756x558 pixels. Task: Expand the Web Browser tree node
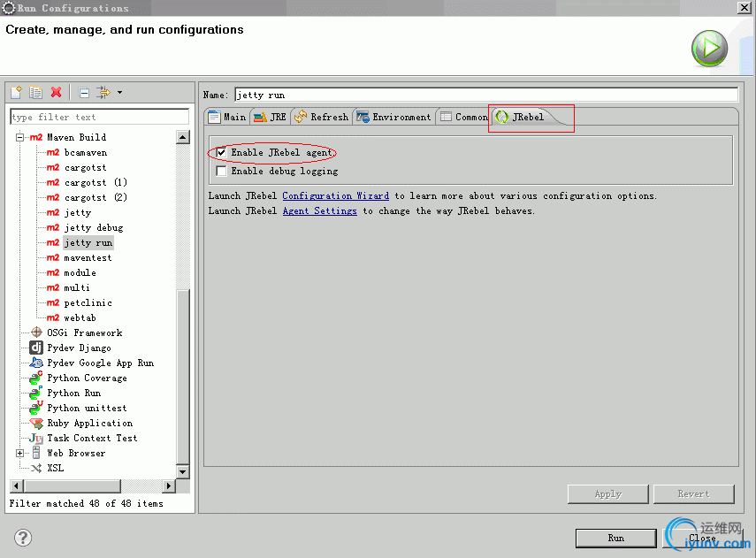click(x=19, y=453)
